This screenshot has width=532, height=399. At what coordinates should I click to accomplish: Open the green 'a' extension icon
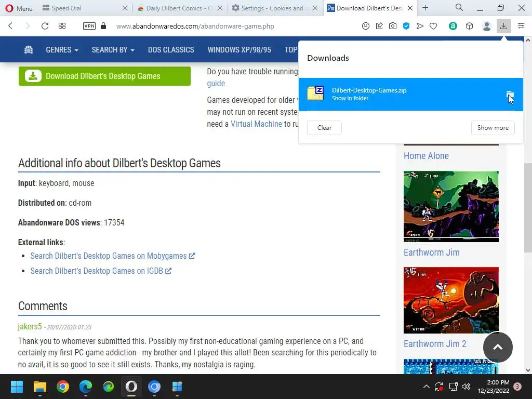point(453,26)
